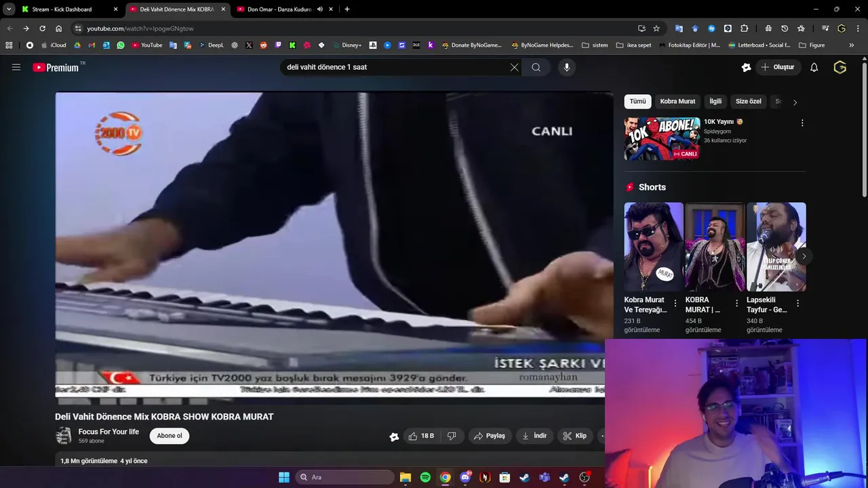The image size is (868, 488).
Task: Click the Klip clip button
Action: [574, 436]
